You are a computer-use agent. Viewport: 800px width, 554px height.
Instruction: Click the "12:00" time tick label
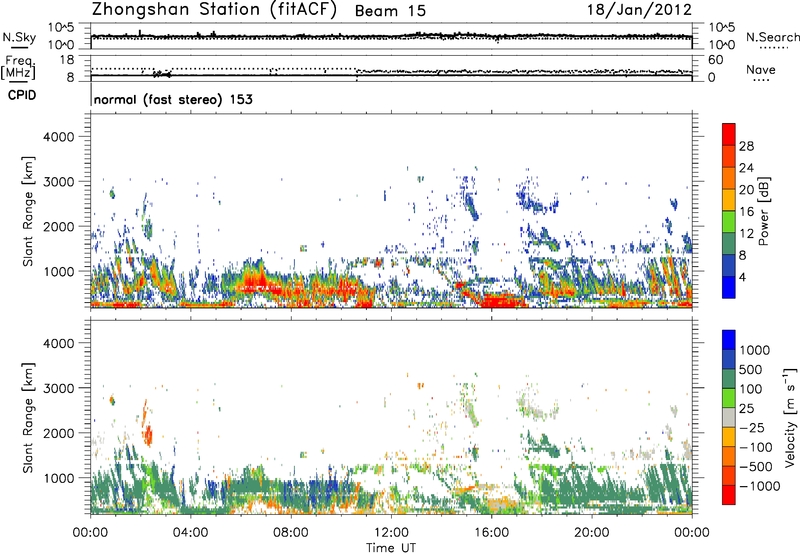click(391, 533)
